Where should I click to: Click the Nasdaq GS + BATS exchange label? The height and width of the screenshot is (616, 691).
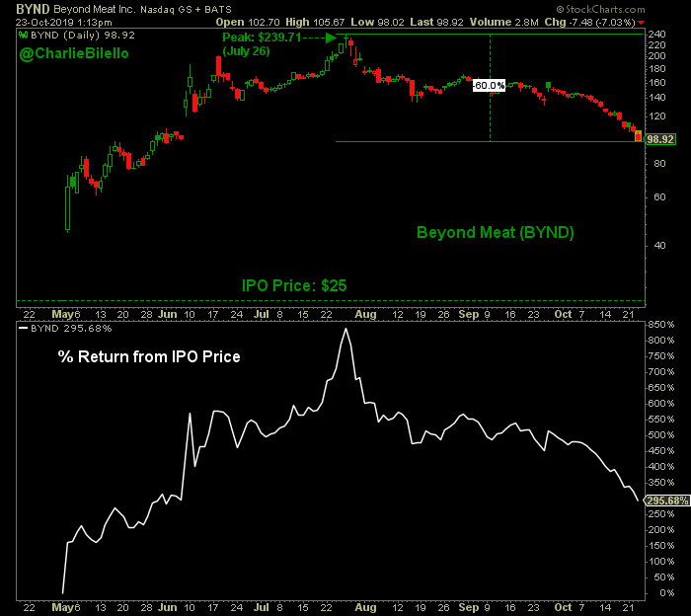coord(186,9)
